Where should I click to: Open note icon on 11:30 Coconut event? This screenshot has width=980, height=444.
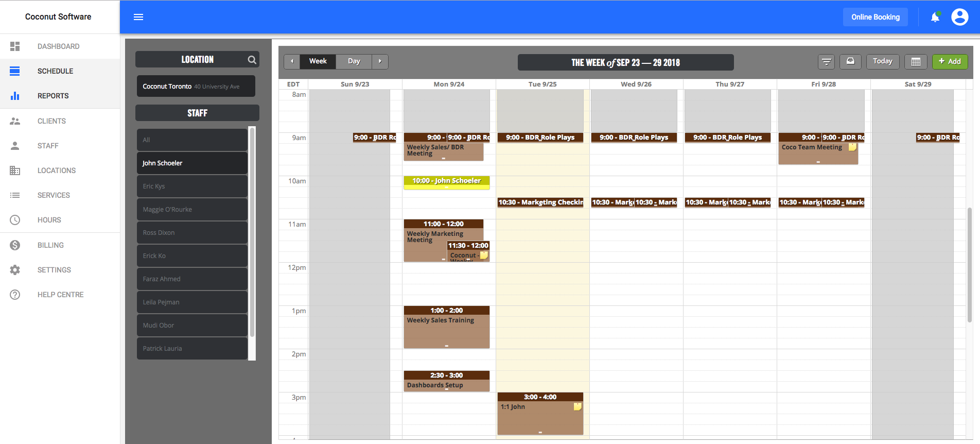pyautogui.click(x=484, y=255)
